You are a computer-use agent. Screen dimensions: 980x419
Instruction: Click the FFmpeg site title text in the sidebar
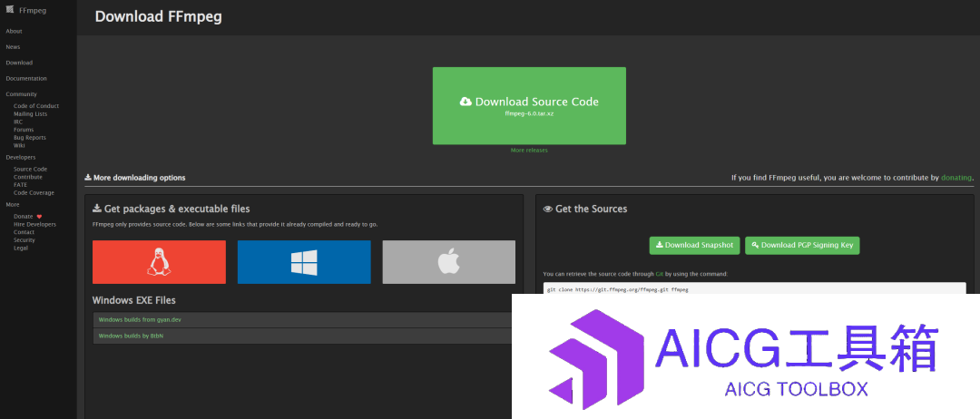[x=34, y=10]
